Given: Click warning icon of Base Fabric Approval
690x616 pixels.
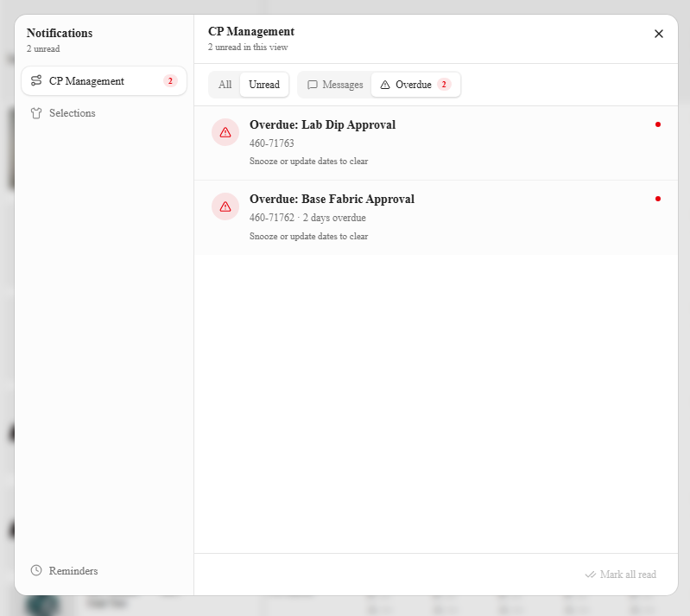Looking at the screenshot, I should click(225, 206).
